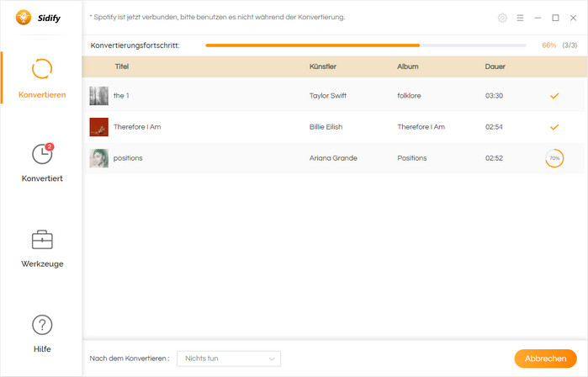Click the conversion progress bar
This screenshot has width=588, height=377.
[366, 45]
